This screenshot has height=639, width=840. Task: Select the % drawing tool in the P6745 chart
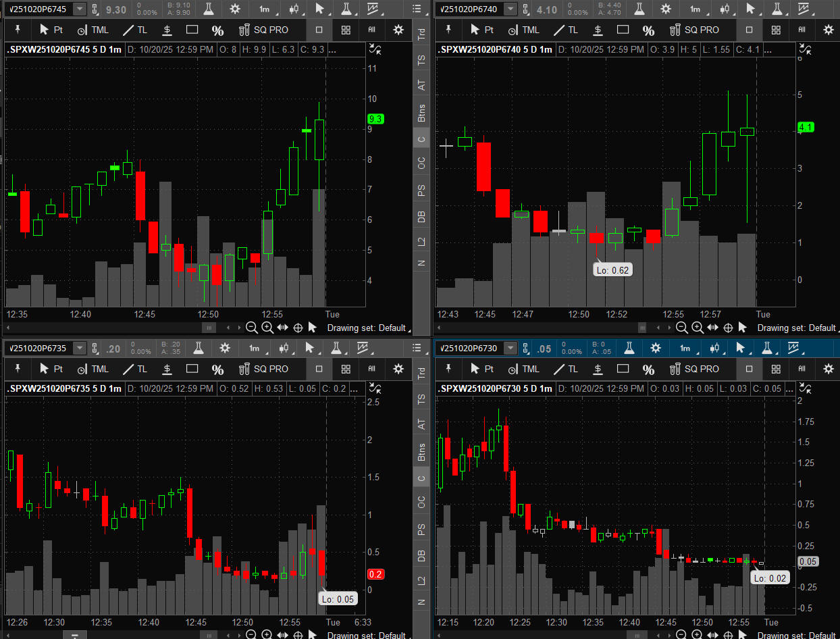tap(217, 30)
